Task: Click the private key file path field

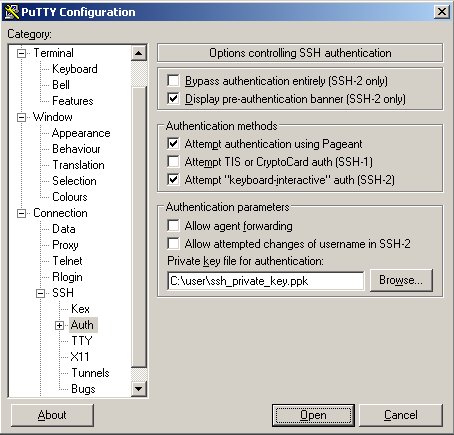Action: (266, 281)
